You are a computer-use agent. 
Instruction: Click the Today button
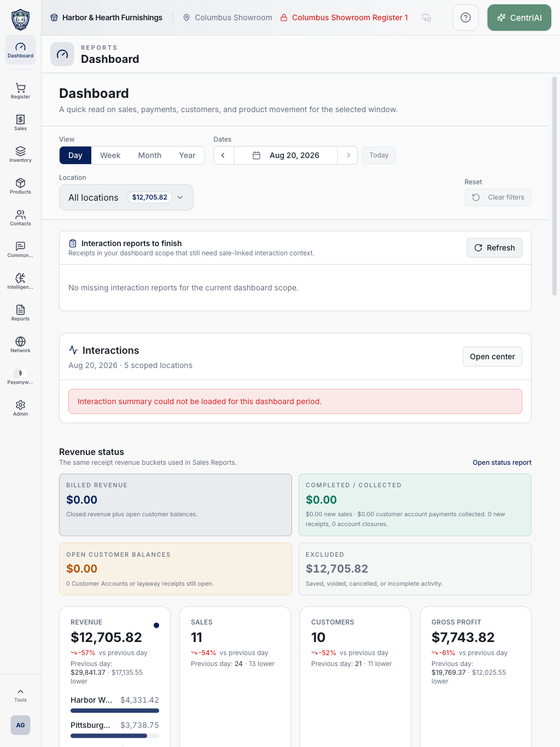(x=379, y=155)
